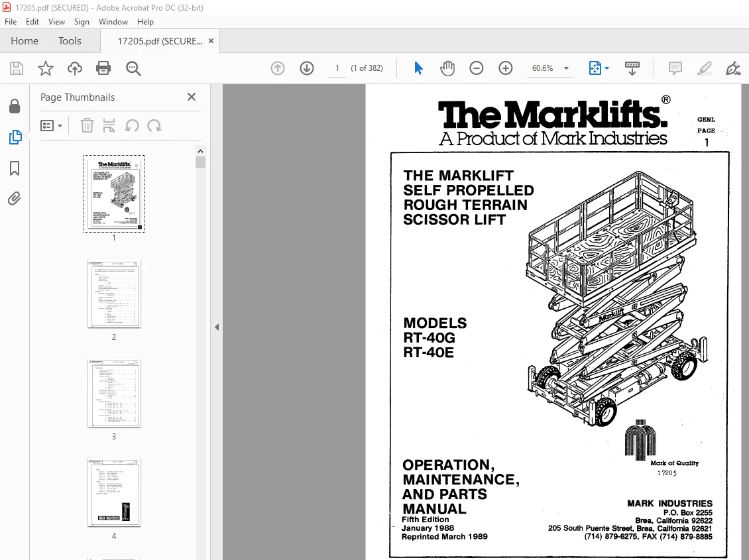Screen dimensions: 749x560
Task: Click the fit page view icon
Action: (x=595, y=68)
